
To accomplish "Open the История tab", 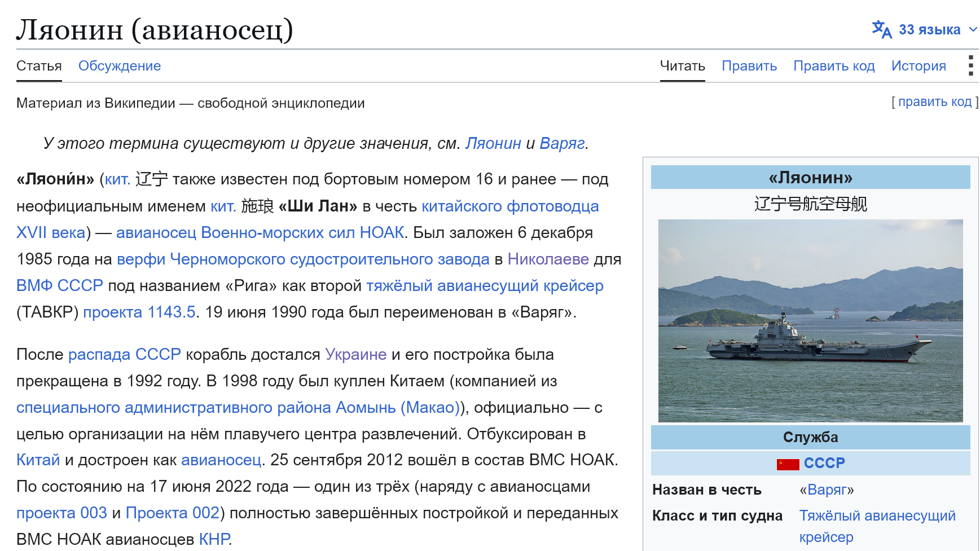I will click(x=919, y=66).
